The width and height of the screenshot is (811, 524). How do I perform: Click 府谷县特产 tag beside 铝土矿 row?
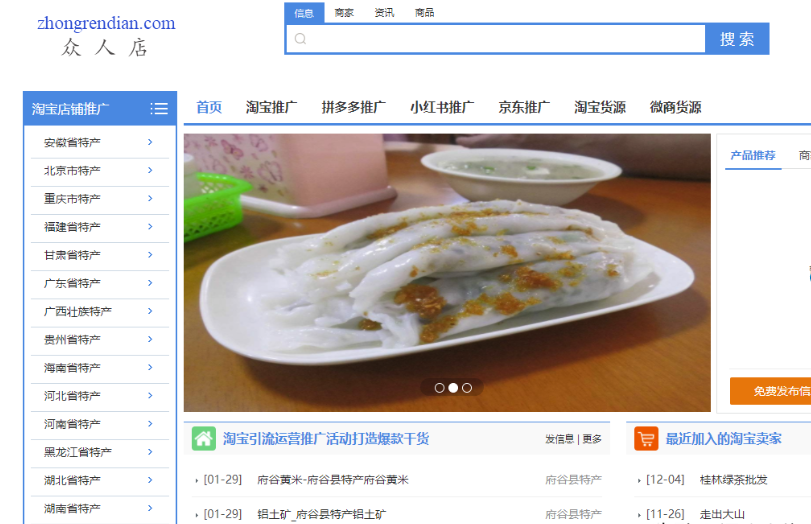click(574, 514)
